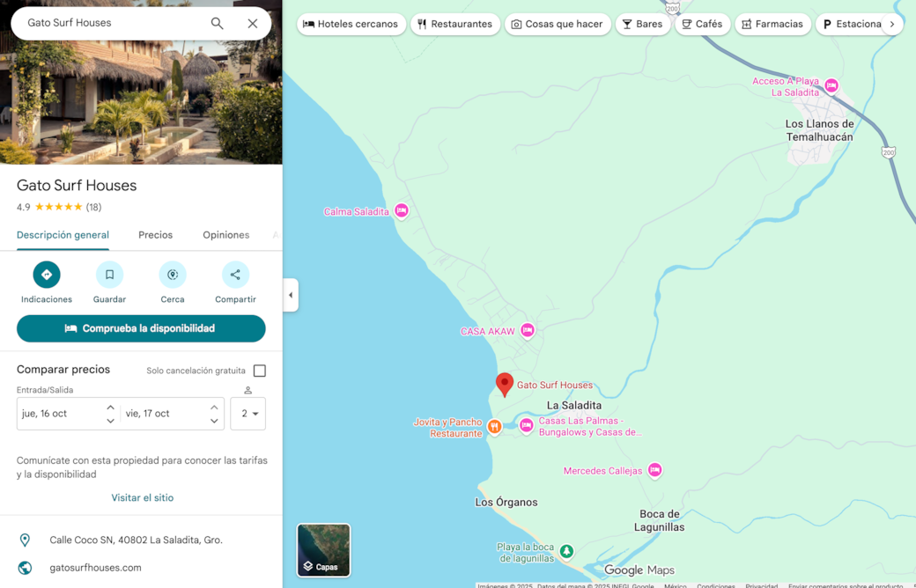Screen dimensions: 916x588
Task: Enable Solo cancelación gratuita checkbox
Action: (x=259, y=371)
